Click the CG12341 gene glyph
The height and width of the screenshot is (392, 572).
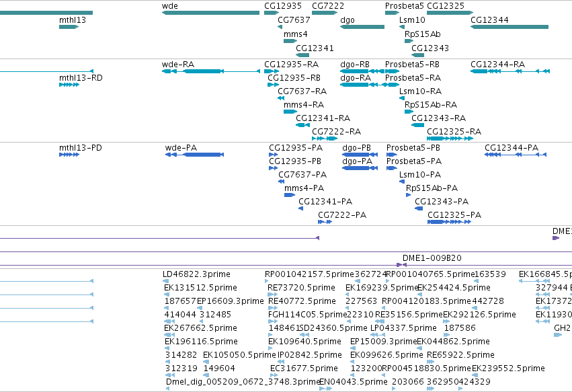[x=302, y=55]
